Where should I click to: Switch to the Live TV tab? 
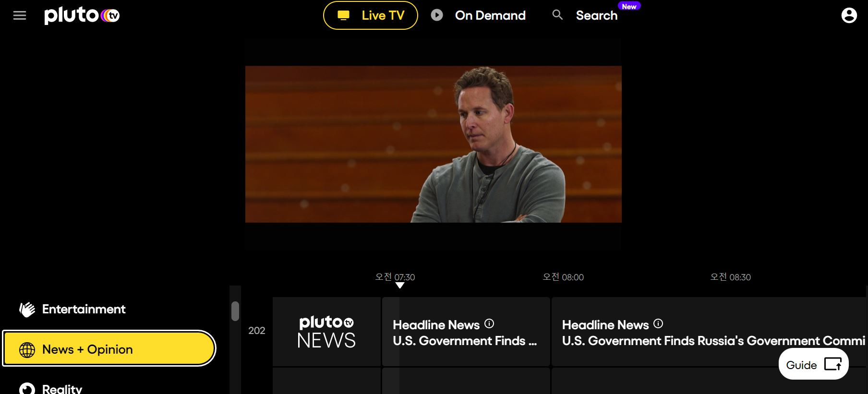[371, 15]
